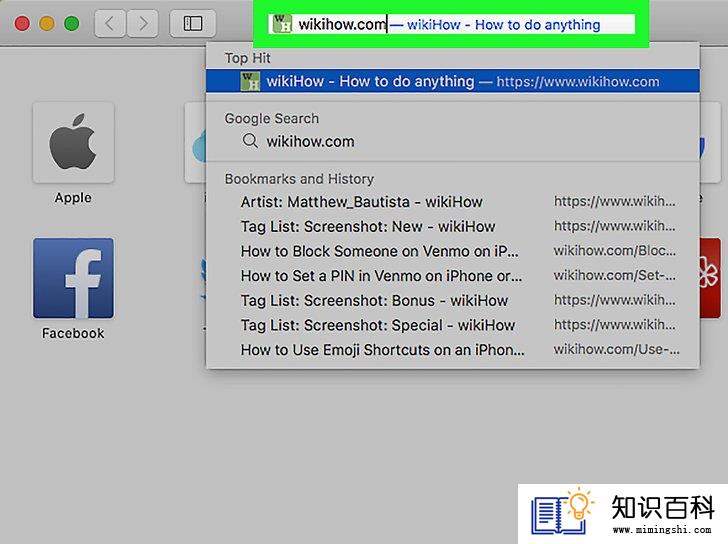Open the Facebook favorite tile

coord(73,278)
